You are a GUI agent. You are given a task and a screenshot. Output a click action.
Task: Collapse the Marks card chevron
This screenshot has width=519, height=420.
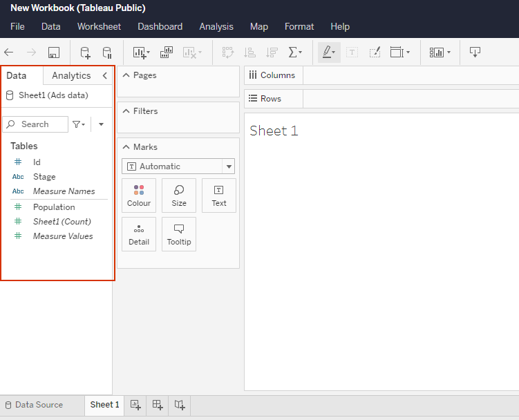(x=126, y=147)
